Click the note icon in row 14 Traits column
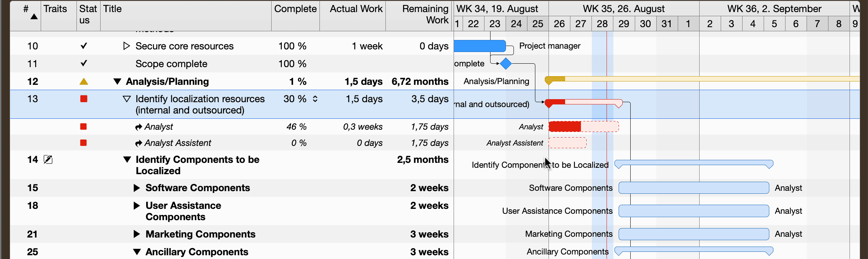The height and width of the screenshot is (259, 868). pyautogui.click(x=47, y=159)
